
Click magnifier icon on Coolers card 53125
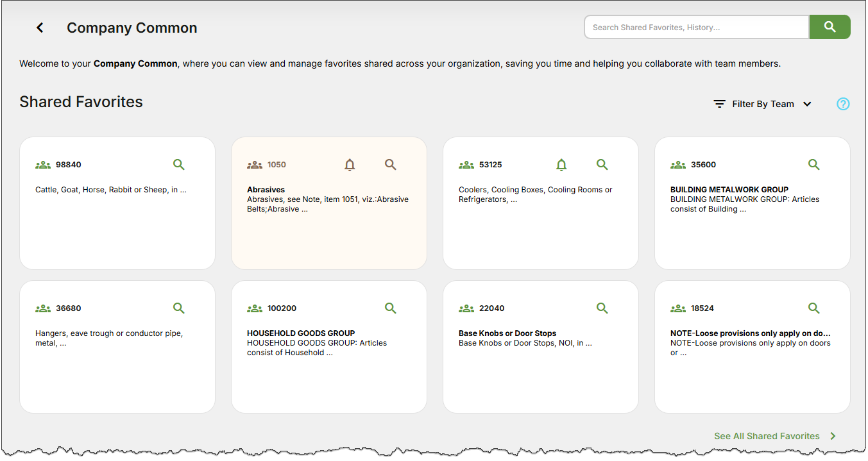602,165
